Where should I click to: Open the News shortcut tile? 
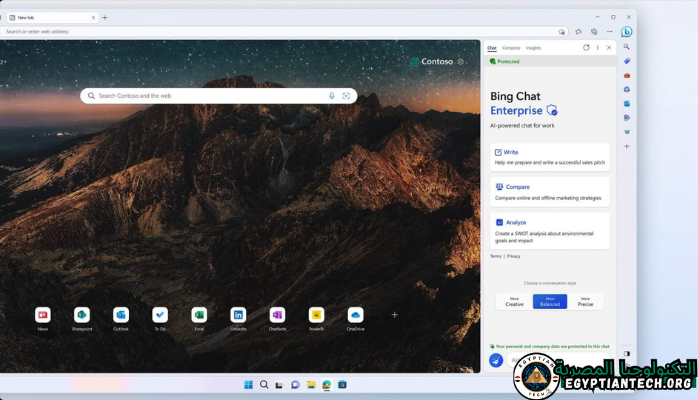[43, 315]
